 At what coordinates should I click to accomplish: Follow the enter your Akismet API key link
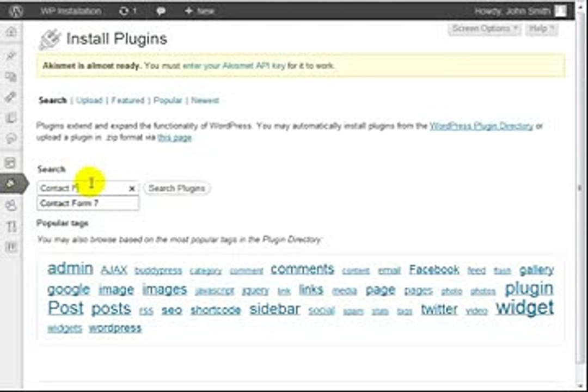[x=234, y=66]
